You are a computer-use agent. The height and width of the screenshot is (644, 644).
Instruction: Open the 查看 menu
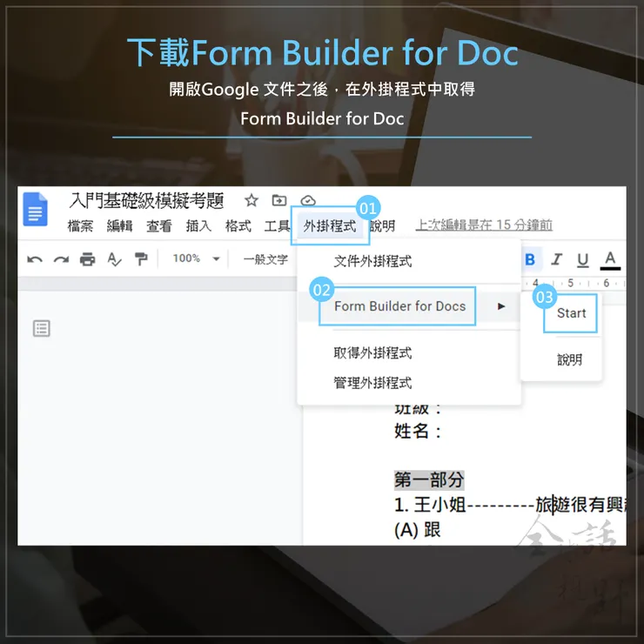pyautogui.click(x=159, y=225)
